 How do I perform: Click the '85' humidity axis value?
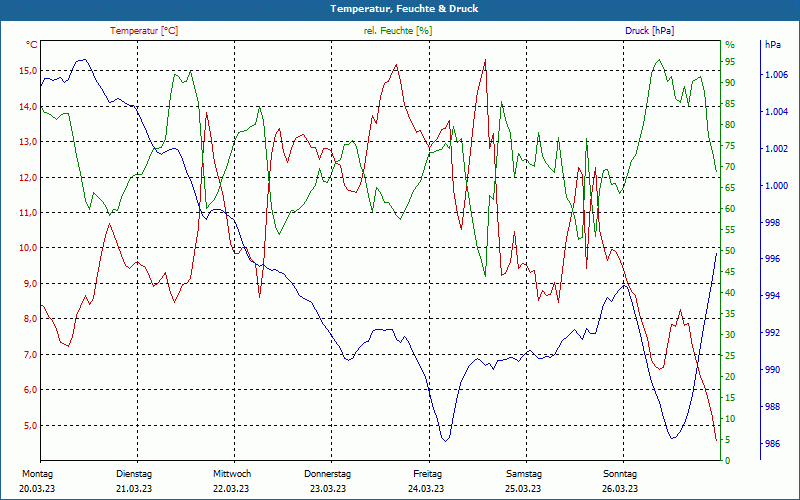click(730, 104)
